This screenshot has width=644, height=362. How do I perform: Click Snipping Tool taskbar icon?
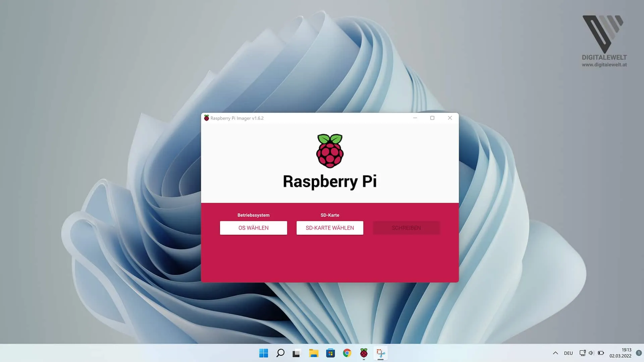380,353
